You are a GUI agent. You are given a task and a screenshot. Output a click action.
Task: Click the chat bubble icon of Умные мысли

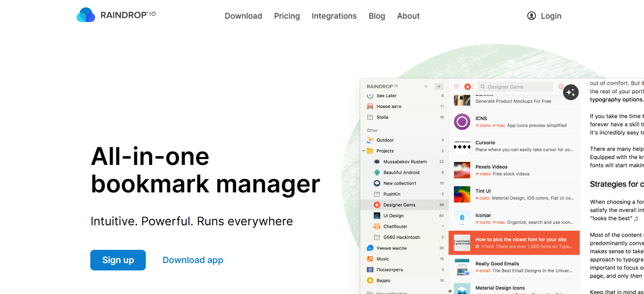[x=370, y=248]
